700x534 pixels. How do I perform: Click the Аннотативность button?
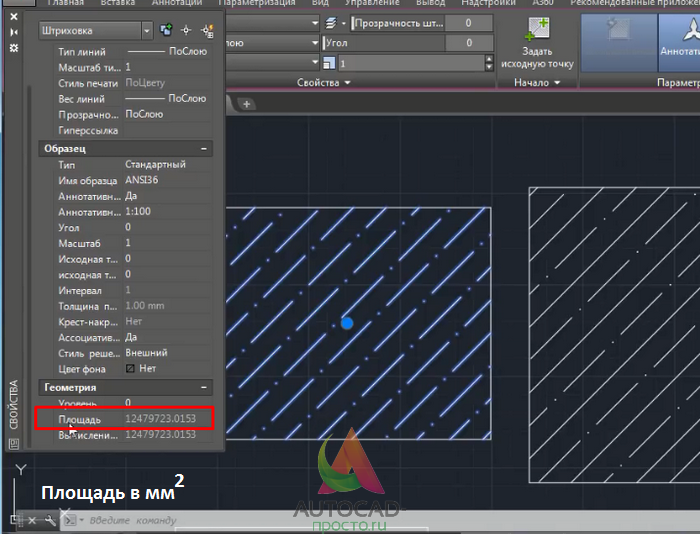point(679,42)
